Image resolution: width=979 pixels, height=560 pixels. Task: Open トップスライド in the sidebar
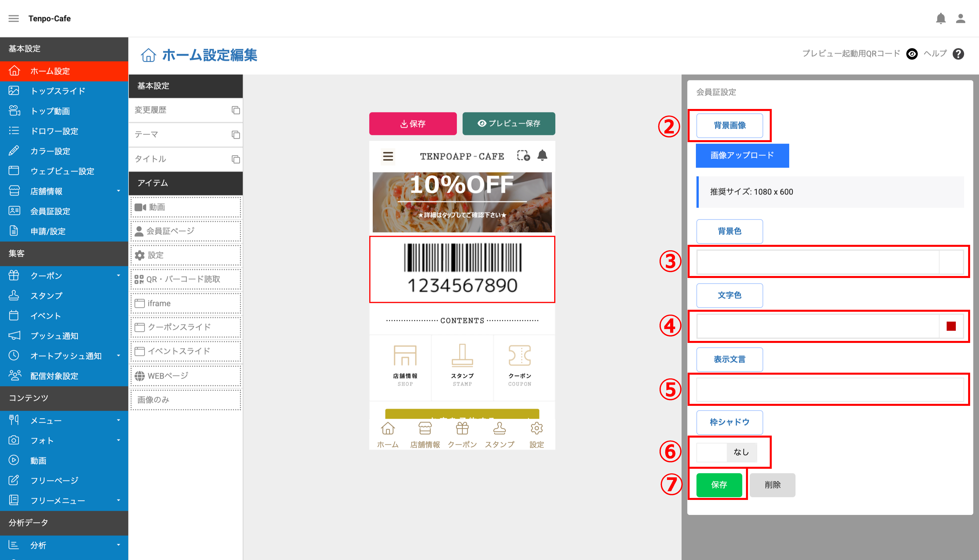pos(64,91)
